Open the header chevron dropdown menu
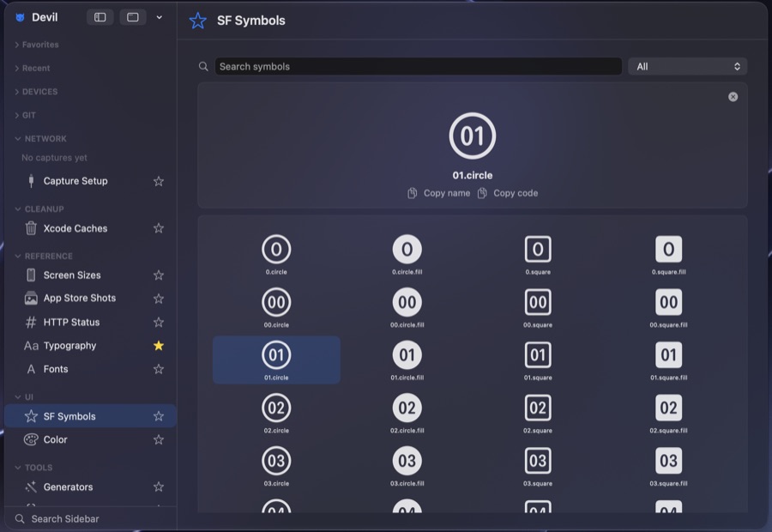The height and width of the screenshot is (532, 772). click(159, 17)
